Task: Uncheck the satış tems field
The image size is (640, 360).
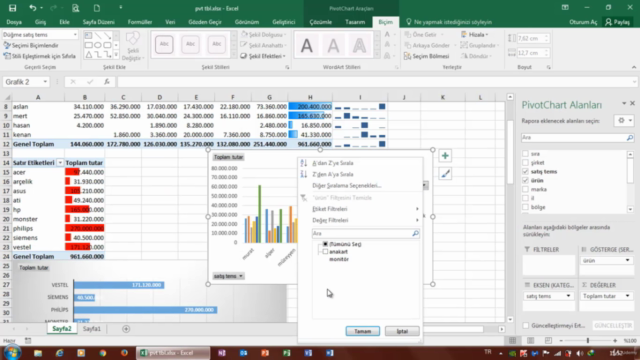Action: point(525,171)
